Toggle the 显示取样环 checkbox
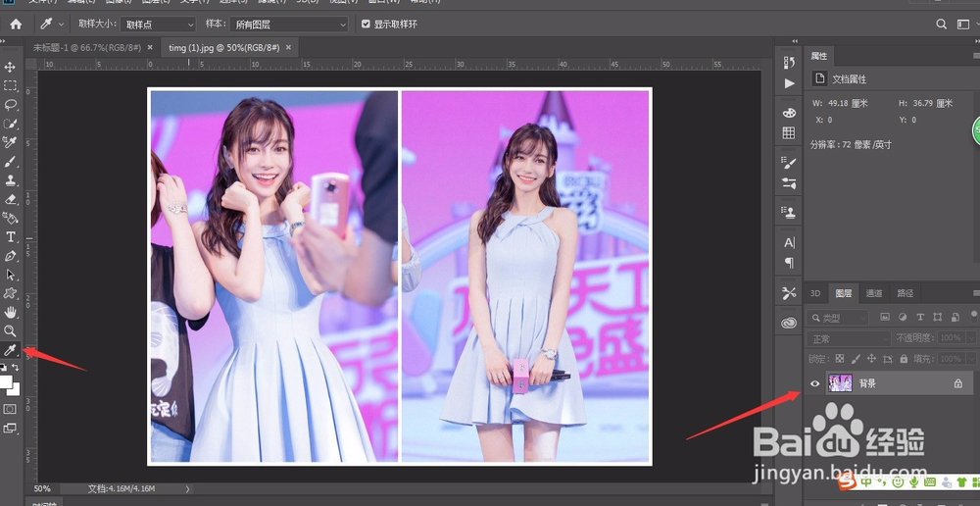Image resolution: width=980 pixels, height=506 pixels. pos(367,25)
